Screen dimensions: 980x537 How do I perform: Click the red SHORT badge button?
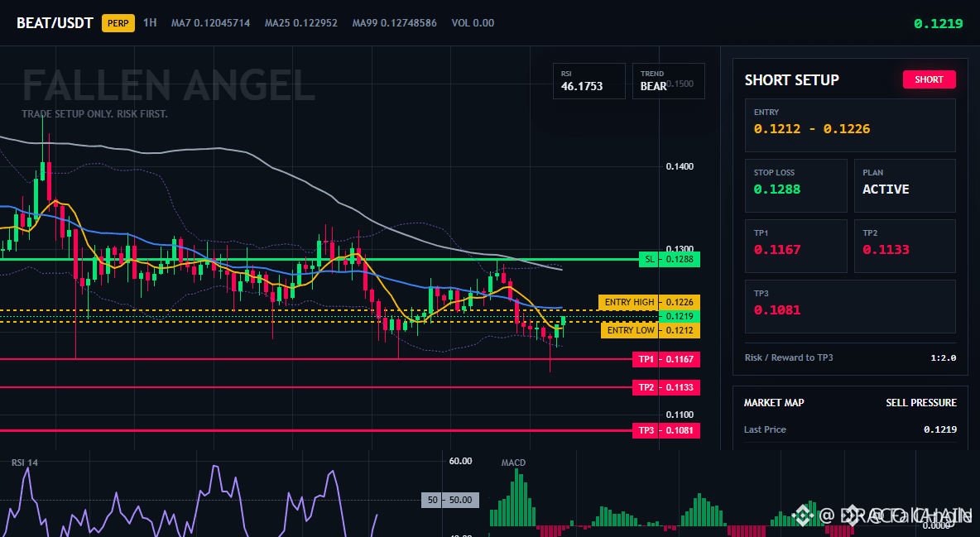[x=929, y=79]
